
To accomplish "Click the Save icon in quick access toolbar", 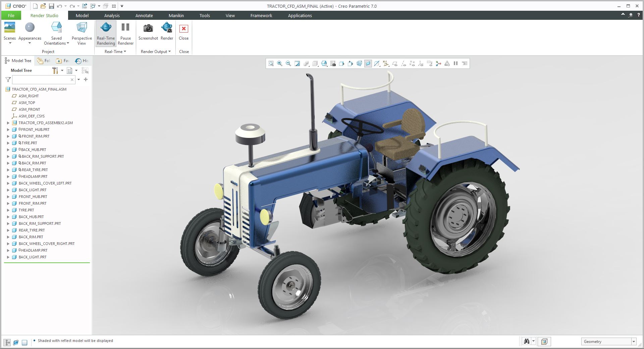I will [x=51, y=6].
